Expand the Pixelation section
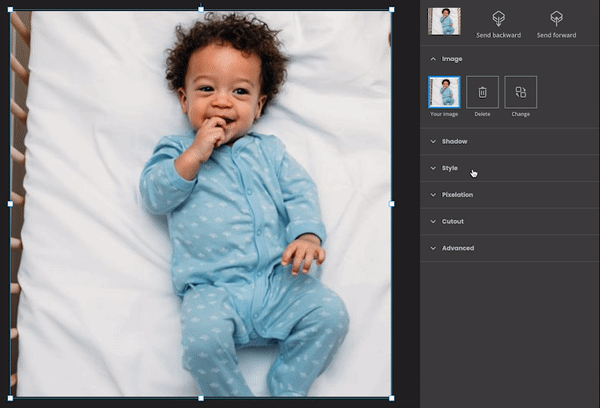Viewport: 600px width, 408px height. [x=457, y=194]
